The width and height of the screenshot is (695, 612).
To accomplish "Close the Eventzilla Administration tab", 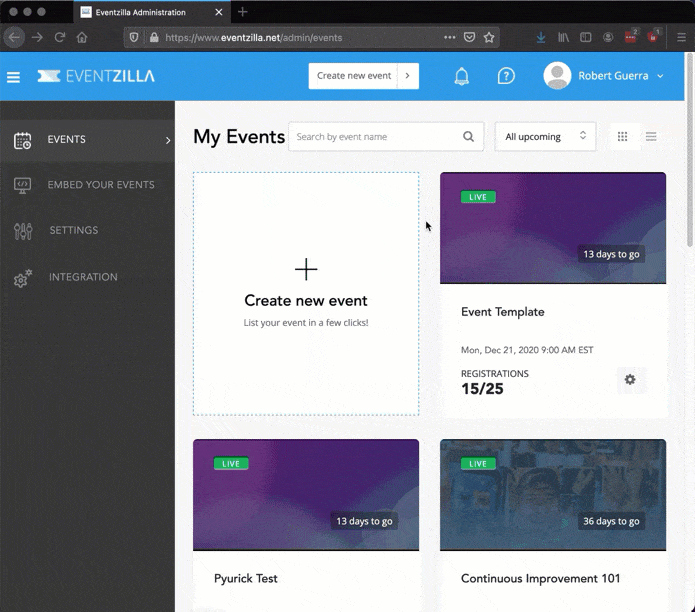I will (x=219, y=12).
